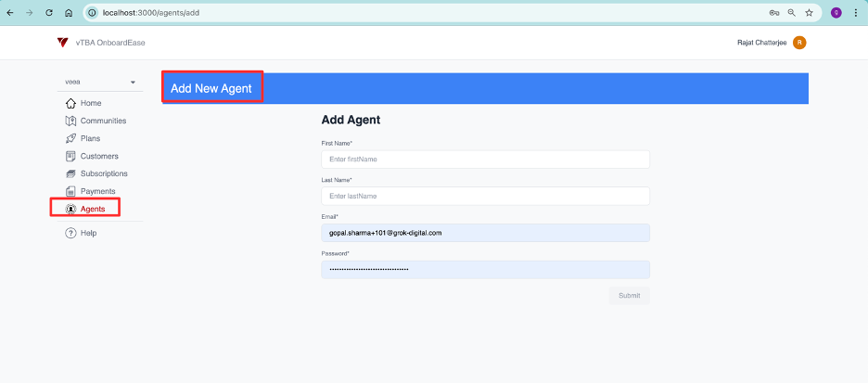The image size is (868, 384).
Task: Click the Add New Agent header text
Action: (211, 88)
